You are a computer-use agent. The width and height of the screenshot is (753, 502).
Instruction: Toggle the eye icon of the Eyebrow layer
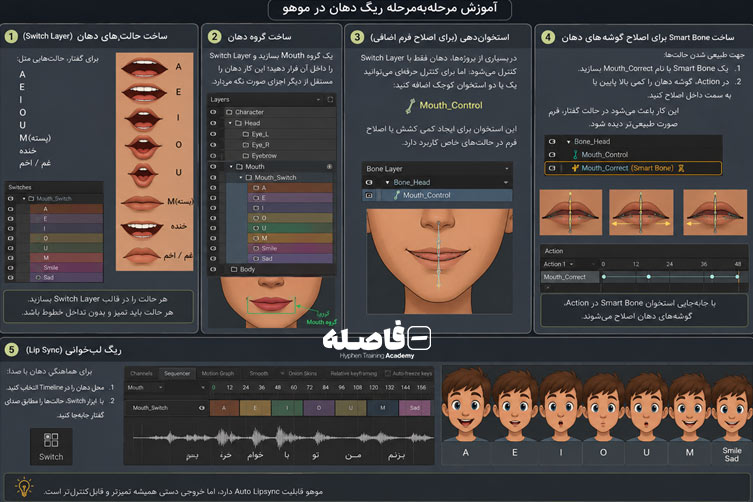pos(213,156)
